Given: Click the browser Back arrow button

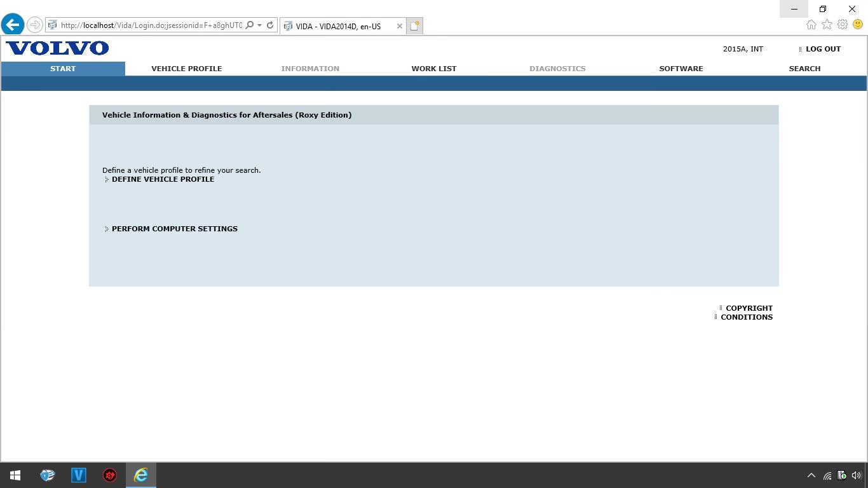Looking at the screenshot, I should [13, 25].
